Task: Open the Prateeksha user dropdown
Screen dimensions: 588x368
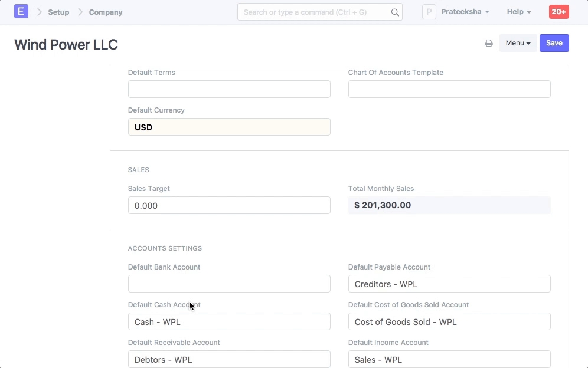Action: (465, 12)
